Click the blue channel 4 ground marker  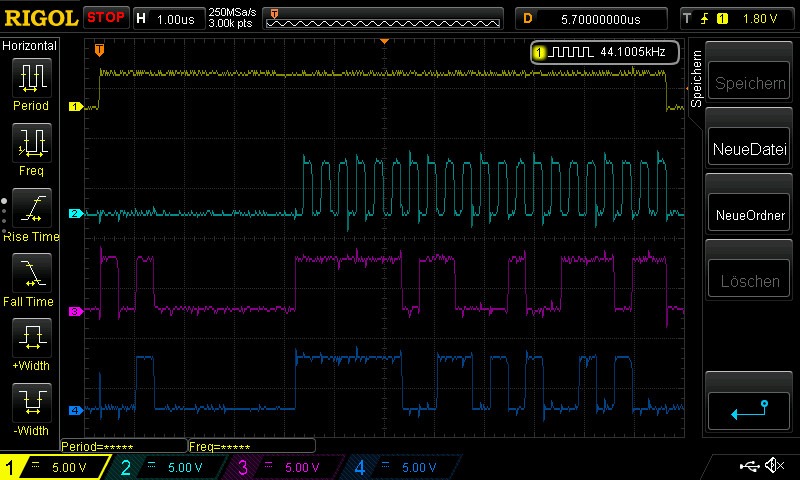click(76, 410)
